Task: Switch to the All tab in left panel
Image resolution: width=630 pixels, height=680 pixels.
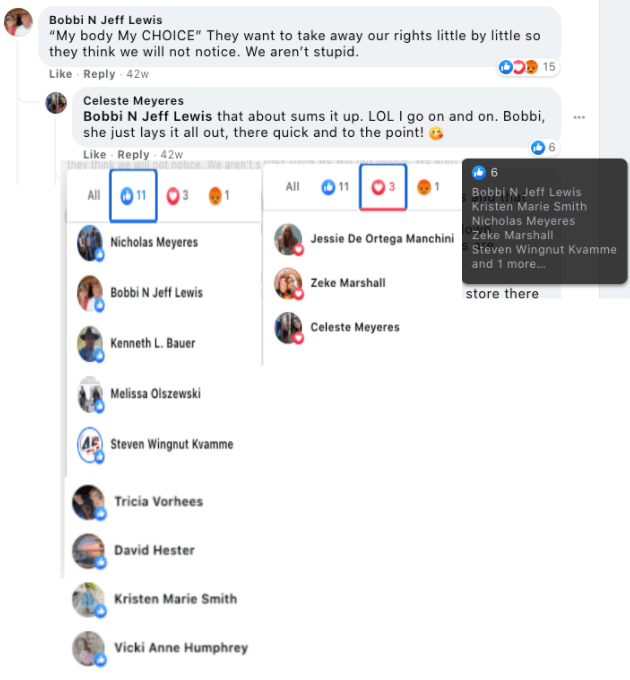Action: pos(94,196)
